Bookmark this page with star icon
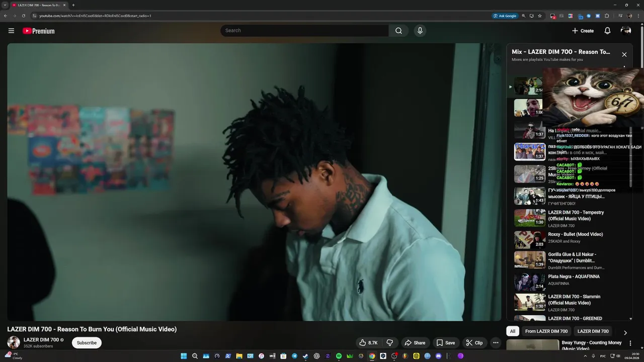This screenshot has height=362, width=644. pyautogui.click(x=540, y=16)
